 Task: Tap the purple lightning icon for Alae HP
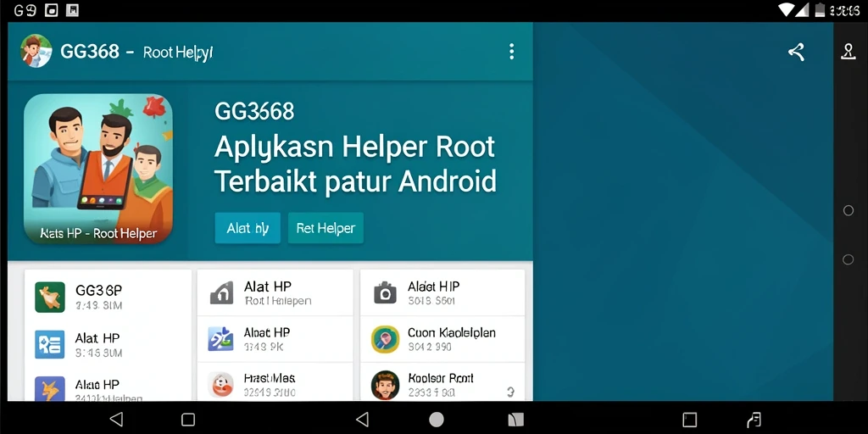click(50, 388)
